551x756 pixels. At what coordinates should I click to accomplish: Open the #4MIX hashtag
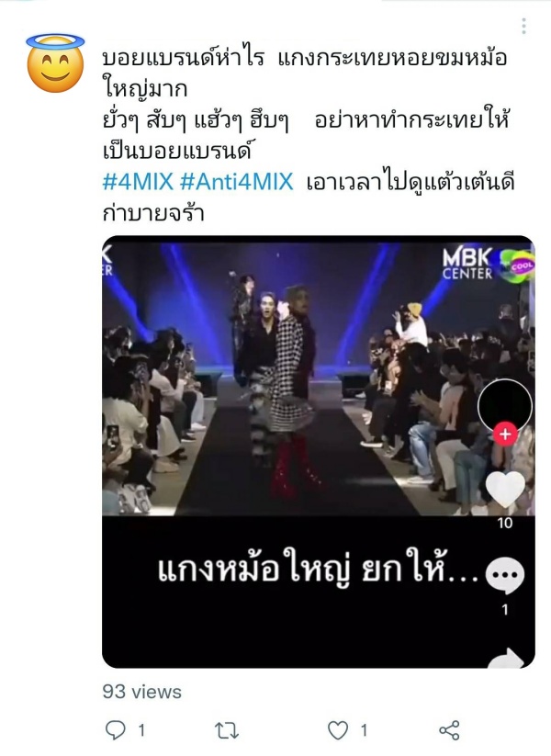click(x=138, y=182)
